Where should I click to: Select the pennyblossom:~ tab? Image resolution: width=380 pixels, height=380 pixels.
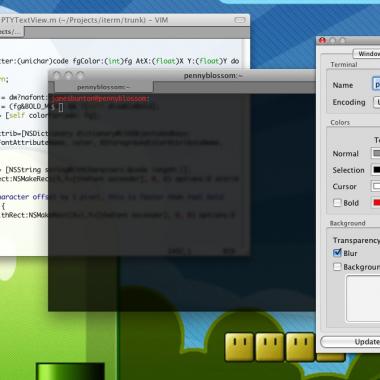tap(104, 87)
